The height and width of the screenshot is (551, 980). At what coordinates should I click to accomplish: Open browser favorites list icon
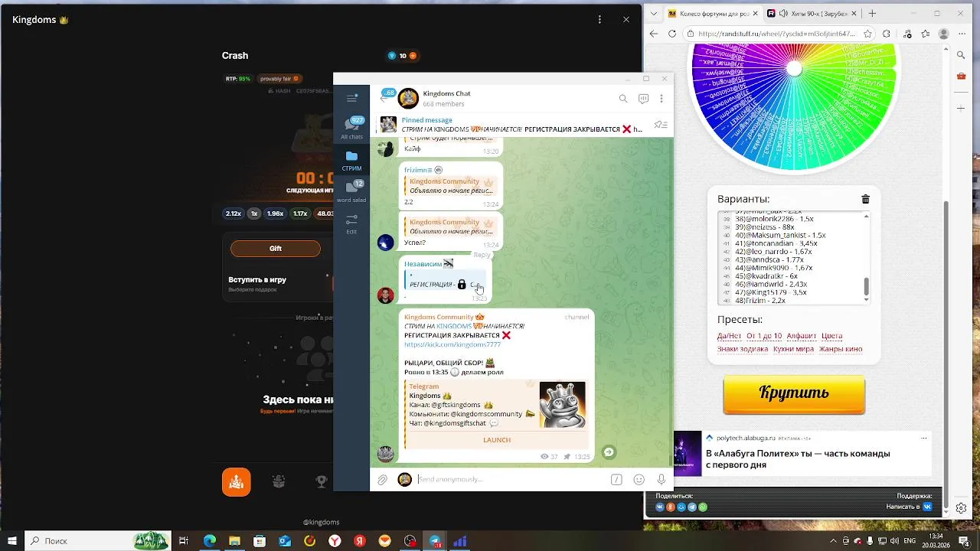926,34
